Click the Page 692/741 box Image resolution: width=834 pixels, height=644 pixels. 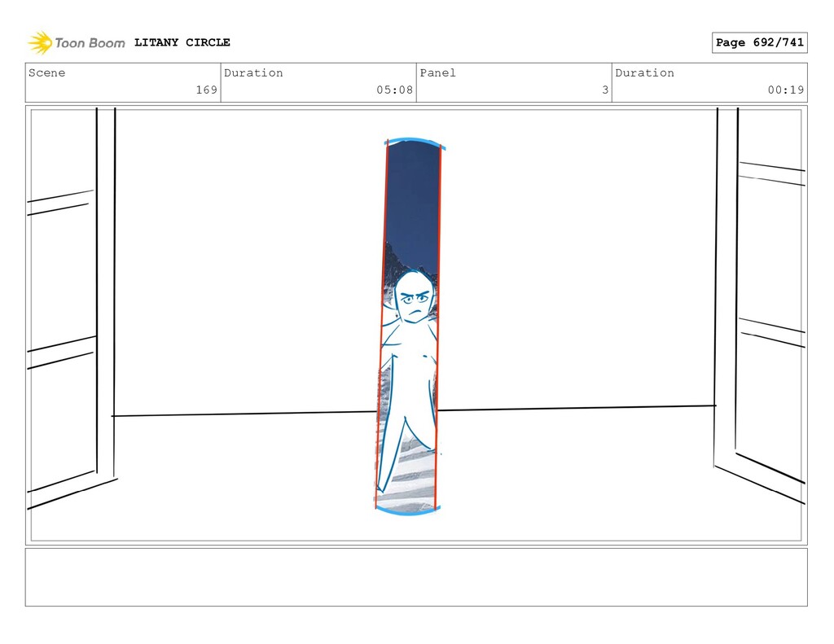pos(760,42)
